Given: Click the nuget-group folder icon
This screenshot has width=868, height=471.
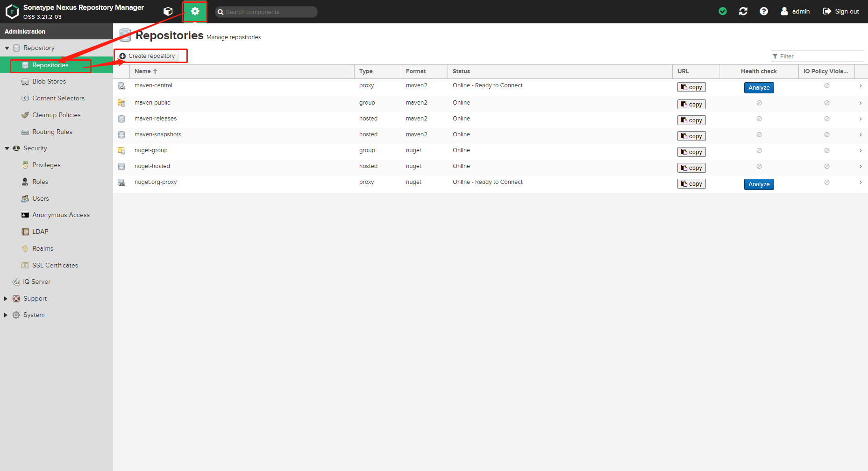Looking at the screenshot, I should point(121,151).
